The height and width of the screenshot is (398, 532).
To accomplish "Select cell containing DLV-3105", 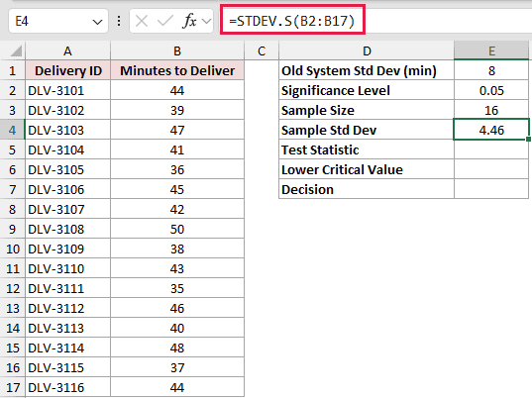I will [x=67, y=170].
